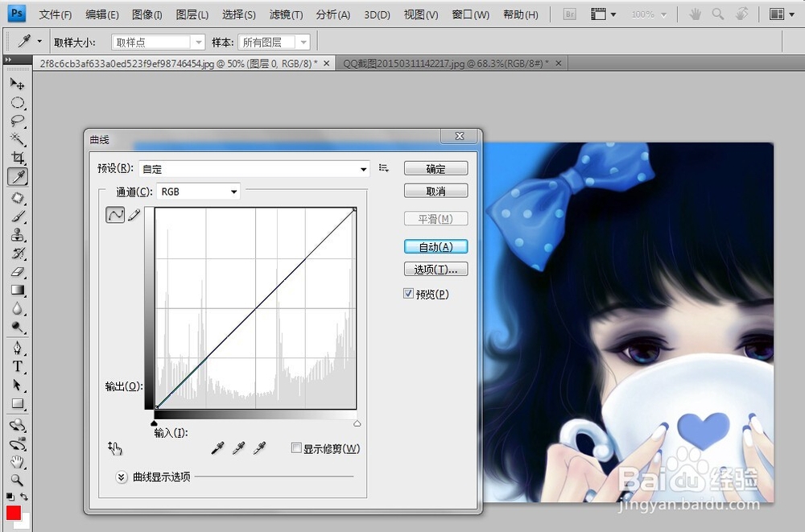Select the History Brush tool
Image resolution: width=805 pixels, height=532 pixels.
[18, 254]
